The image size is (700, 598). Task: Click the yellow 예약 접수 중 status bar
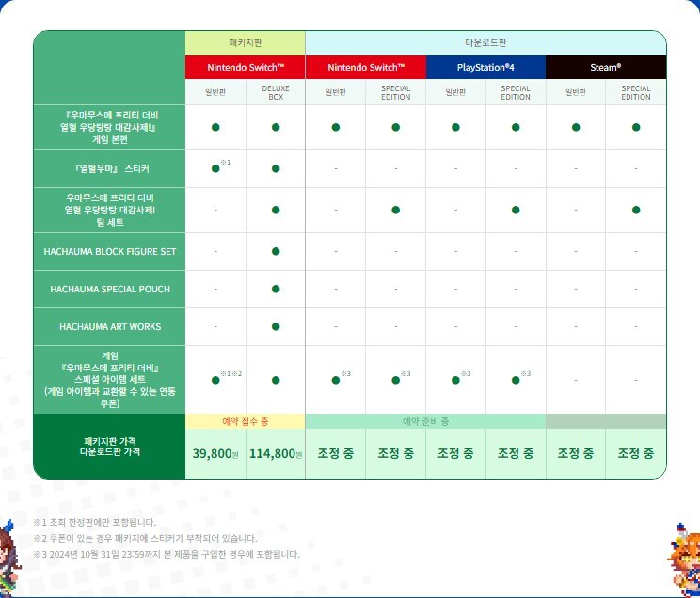point(246,421)
